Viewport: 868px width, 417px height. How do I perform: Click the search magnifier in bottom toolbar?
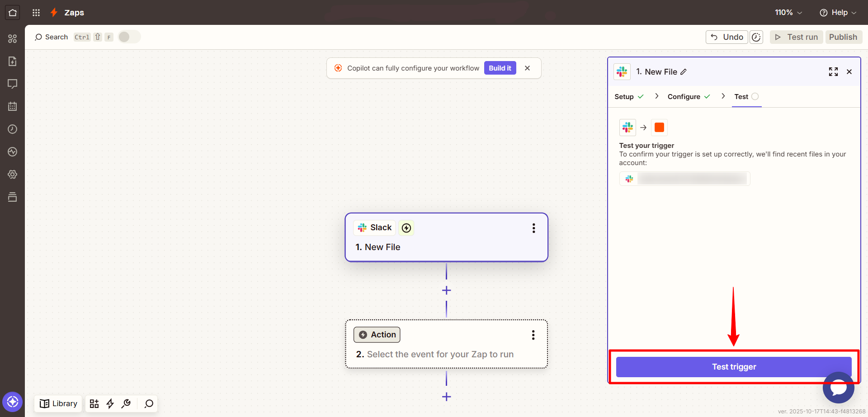[149, 403]
